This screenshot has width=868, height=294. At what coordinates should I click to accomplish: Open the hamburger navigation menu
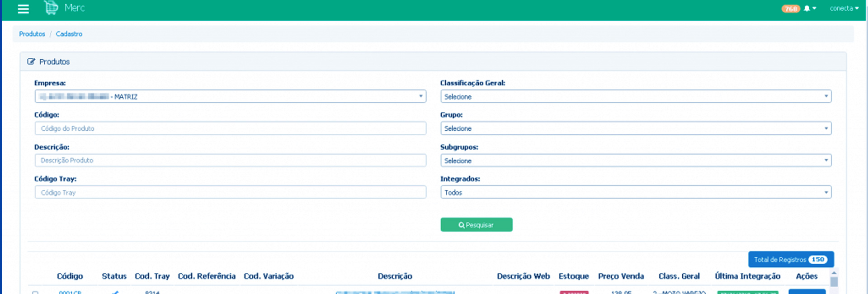coord(23,9)
